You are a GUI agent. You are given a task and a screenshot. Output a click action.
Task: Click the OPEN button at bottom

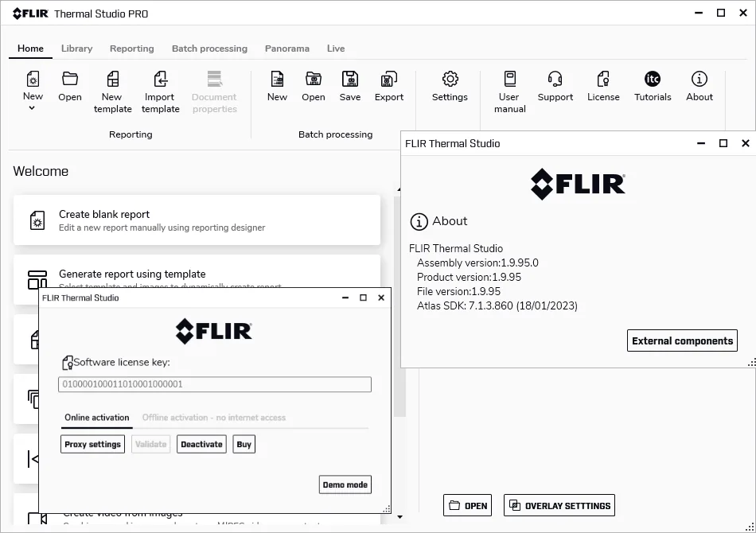pyautogui.click(x=468, y=505)
